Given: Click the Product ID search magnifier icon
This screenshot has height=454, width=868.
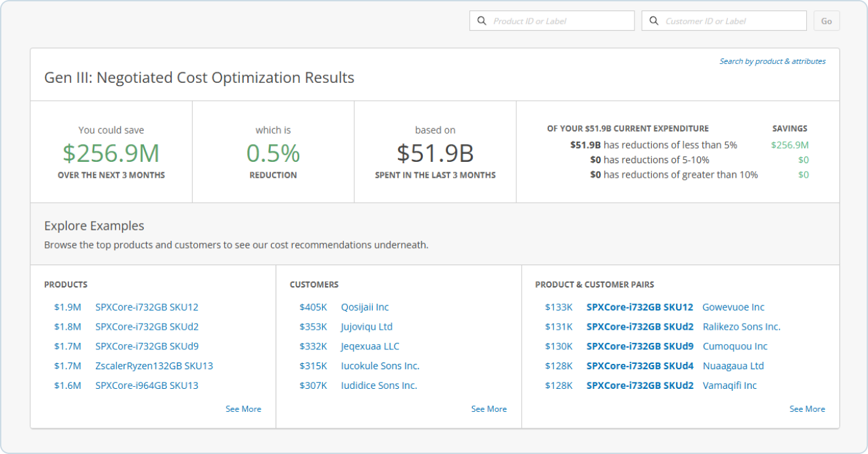Looking at the screenshot, I should pyautogui.click(x=482, y=21).
